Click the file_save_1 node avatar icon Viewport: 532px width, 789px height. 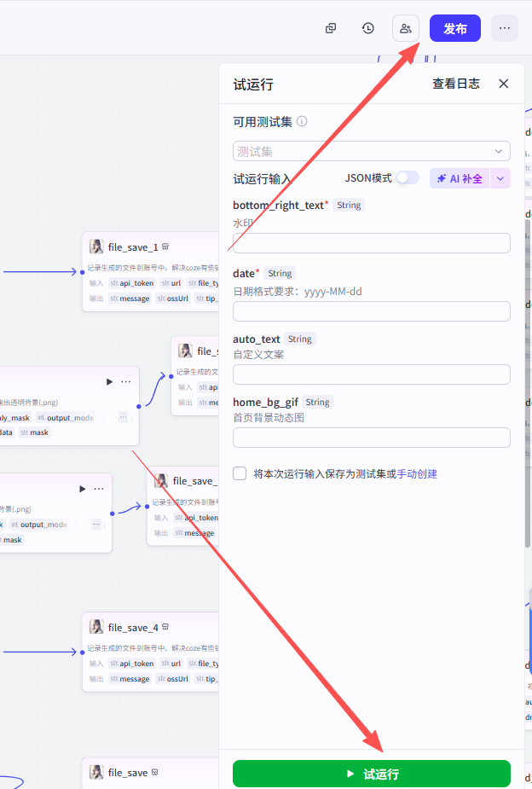(x=97, y=247)
